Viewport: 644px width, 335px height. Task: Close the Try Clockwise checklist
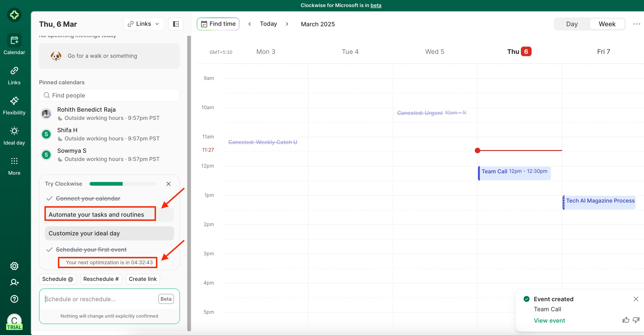click(x=169, y=184)
